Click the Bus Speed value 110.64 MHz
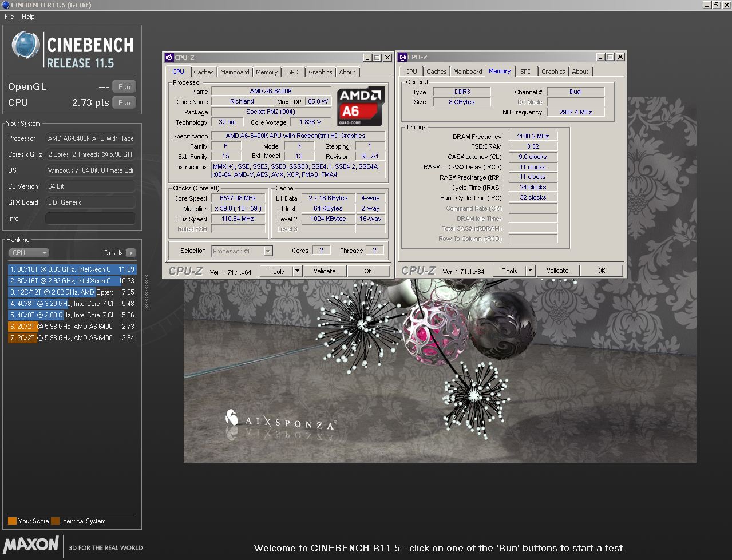This screenshot has width=732, height=560. click(x=238, y=219)
